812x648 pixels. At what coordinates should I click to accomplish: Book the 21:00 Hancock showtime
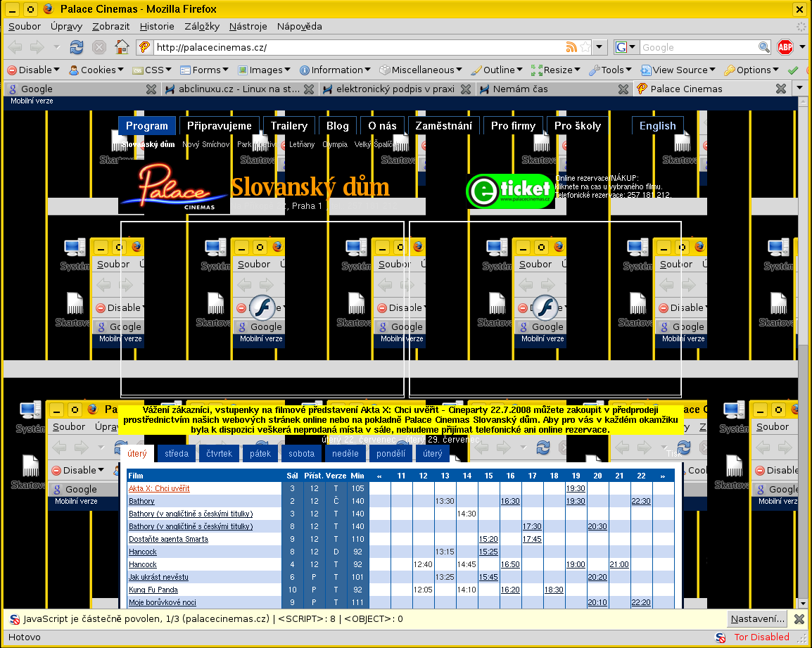pos(619,564)
